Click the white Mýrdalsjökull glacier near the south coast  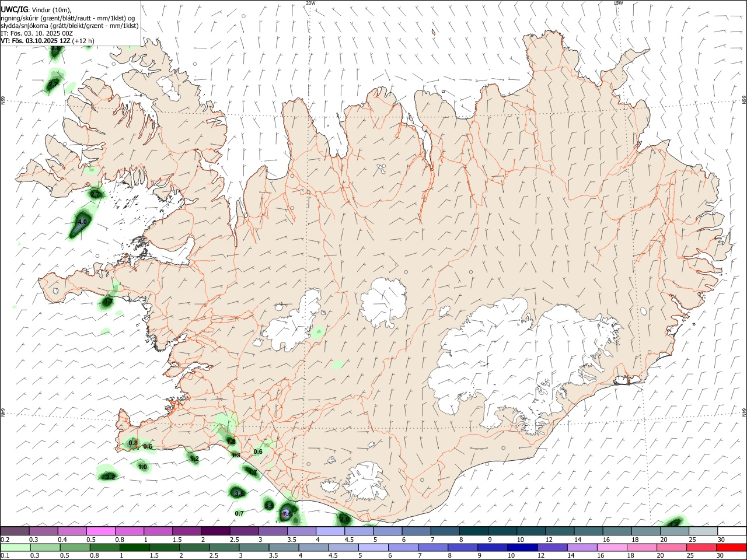coord(365,482)
